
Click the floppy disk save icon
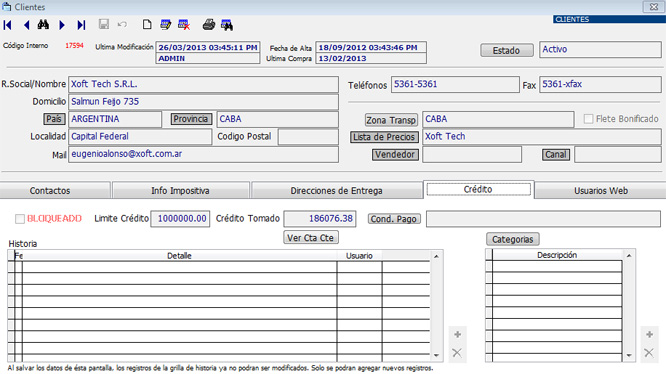point(104,24)
